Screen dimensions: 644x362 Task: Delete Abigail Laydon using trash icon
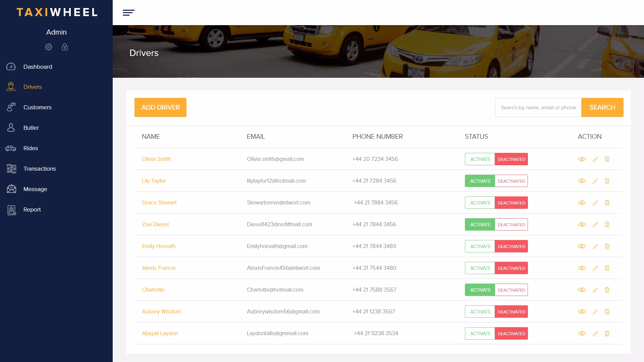coord(607,334)
